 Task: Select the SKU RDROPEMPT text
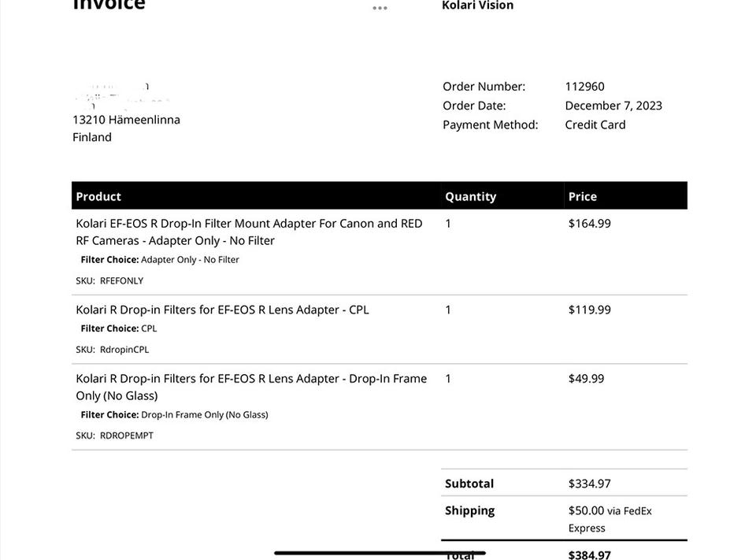(x=114, y=436)
